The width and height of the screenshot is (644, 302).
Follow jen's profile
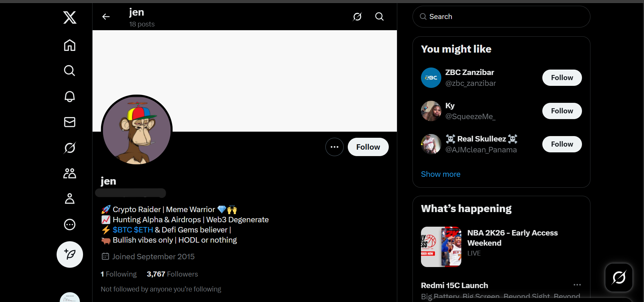coord(368,147)
